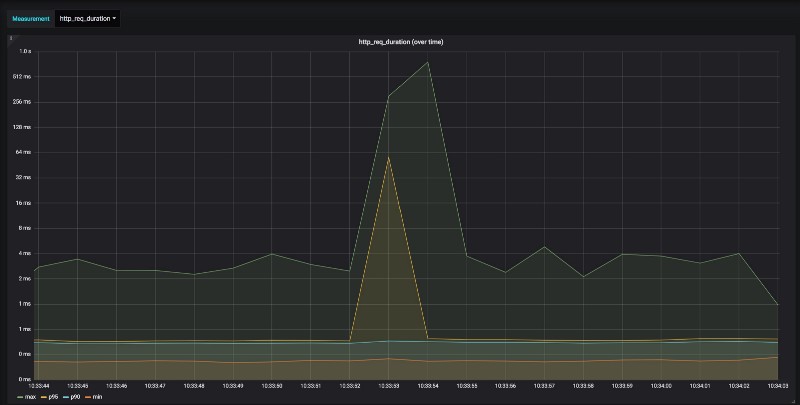Screen dimensions: 800x405
Task: Click the orange min legend color swatch
Action: click(x=88, y=397)
